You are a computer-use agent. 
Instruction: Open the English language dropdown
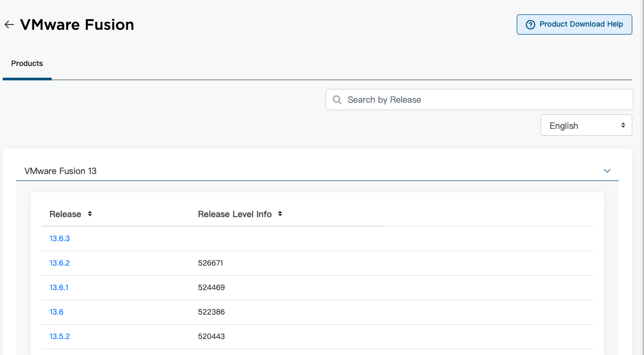click(586, 126)
